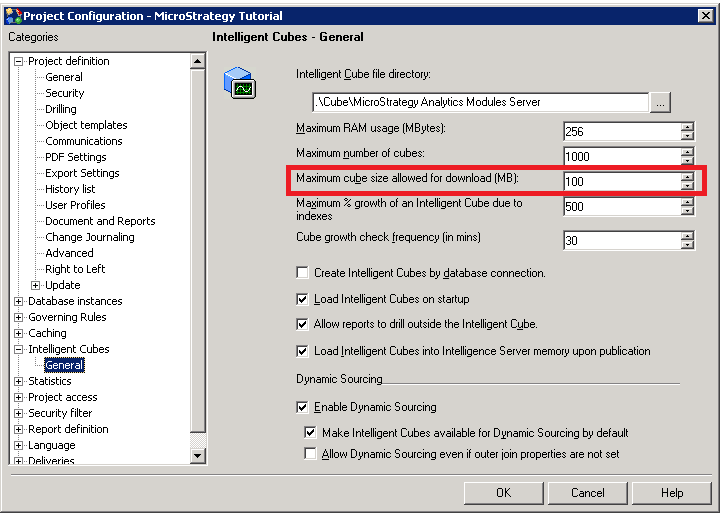723x519 pixels.
Task: Decrease Cube growth check frequency
Action: (687, 245)
